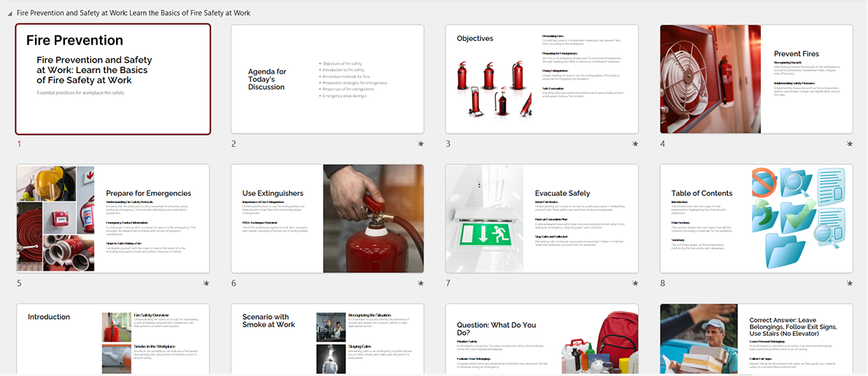This screenshot has height=376, width=868.
Task: Select the Prepare for Emergencies slide
Action: click(x=113, y=218)
